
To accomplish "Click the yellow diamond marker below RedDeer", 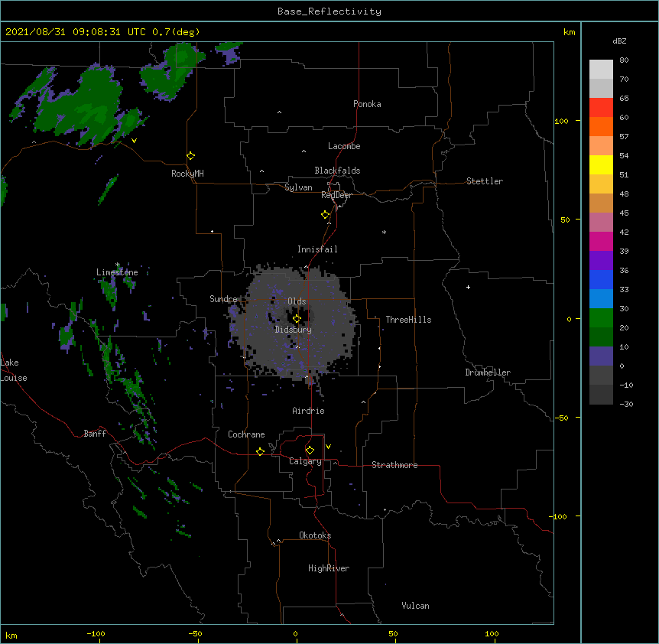I will click(x=325, y=215).
